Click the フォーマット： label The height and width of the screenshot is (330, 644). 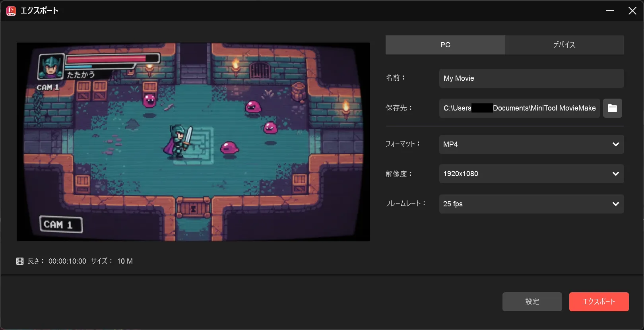(403, 144)
